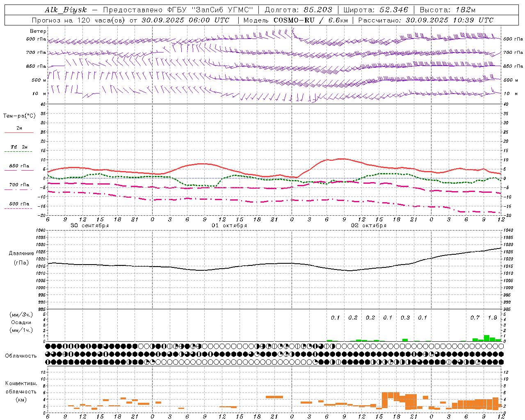Viewport: 525px width, 420px height.
Task: Click the 'Облачность' cloudiness label
Action: point(21,356)
